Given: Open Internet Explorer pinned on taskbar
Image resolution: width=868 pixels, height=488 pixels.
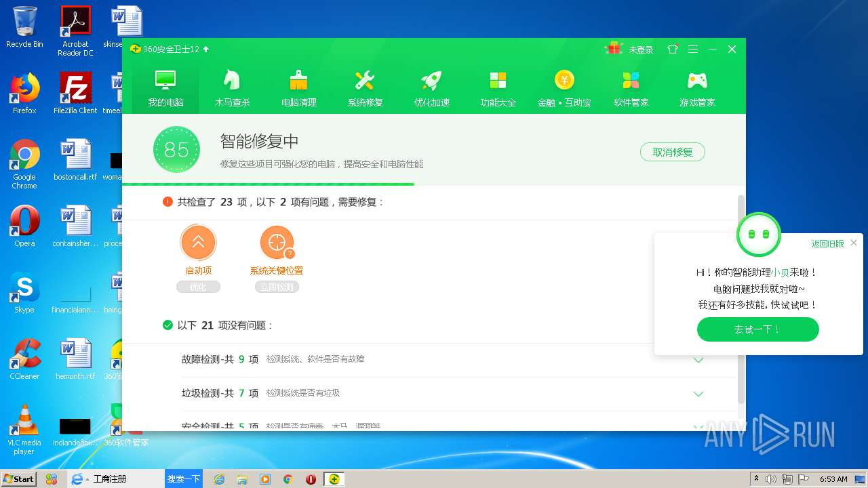Looking at the screenshot, I should click(x=219, y=479).
